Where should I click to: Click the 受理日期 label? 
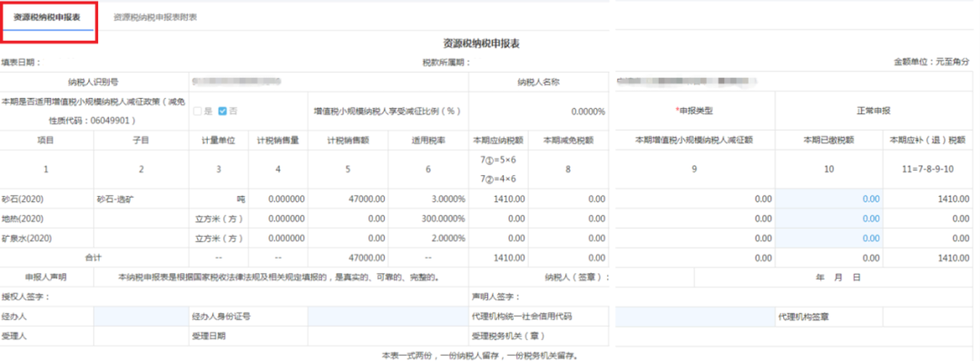click(x=209, y=336)
